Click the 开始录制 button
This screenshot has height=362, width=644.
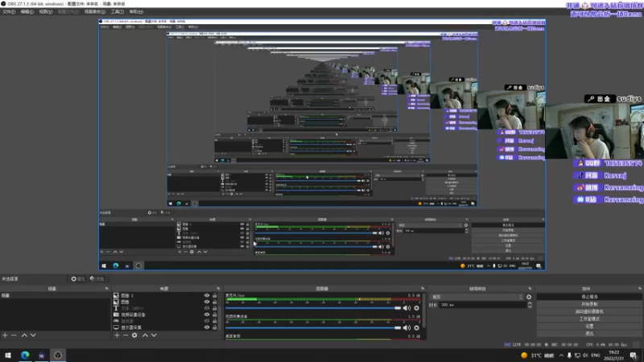[x=589, y=304]
